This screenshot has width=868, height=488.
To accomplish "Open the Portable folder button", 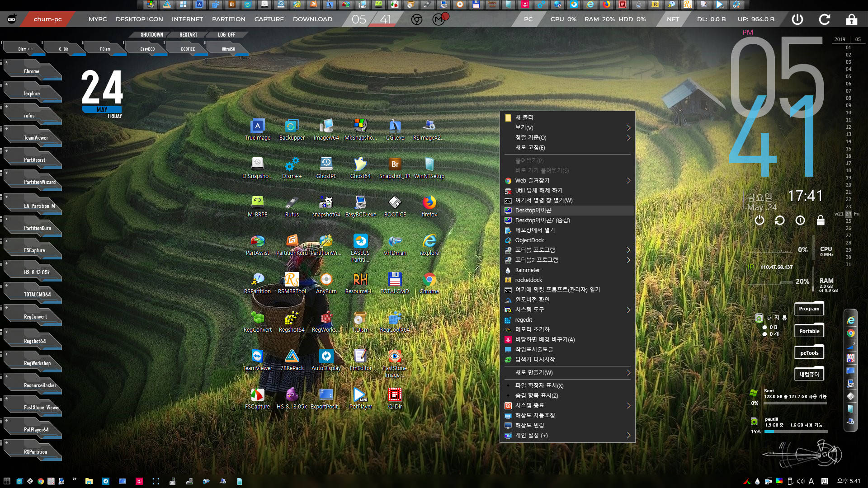I will [x=809, y=331].
